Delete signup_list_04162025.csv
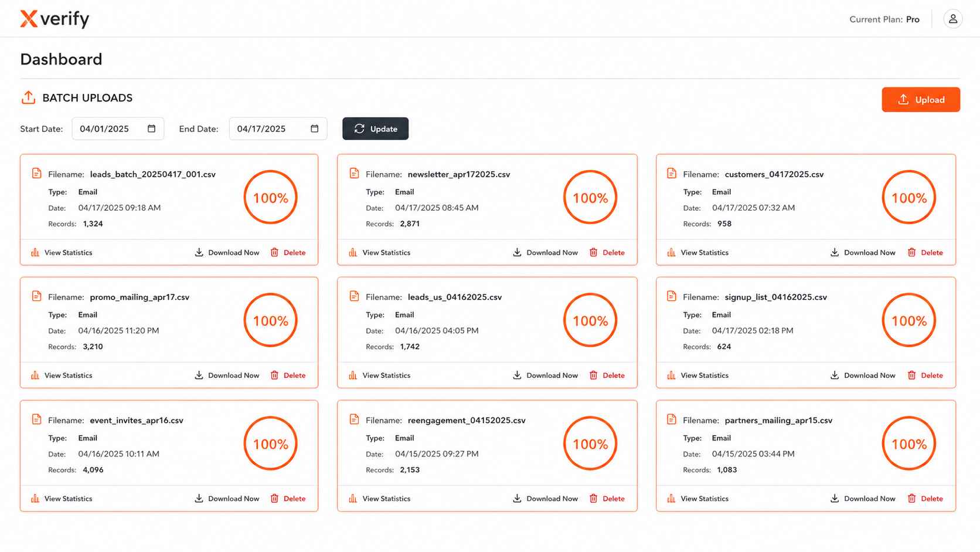The image size is (980, 552). [x=925, y=375]
